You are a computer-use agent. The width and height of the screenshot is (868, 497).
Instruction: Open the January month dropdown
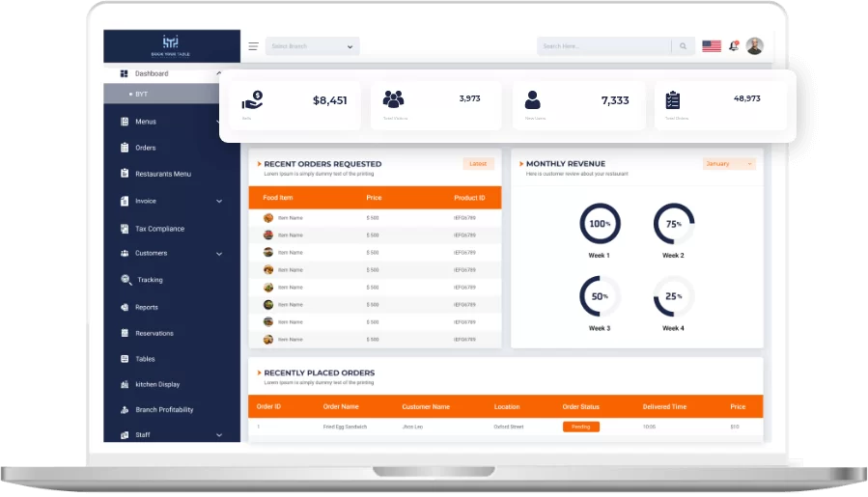729,164
